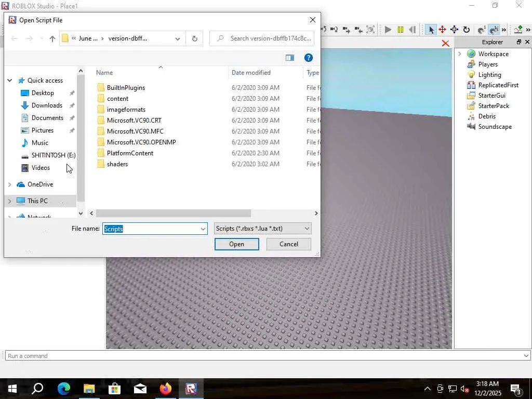The image size is (532, 399).
Task: Click the horizontal scrollbar in file list
Action: click(174, 213)
